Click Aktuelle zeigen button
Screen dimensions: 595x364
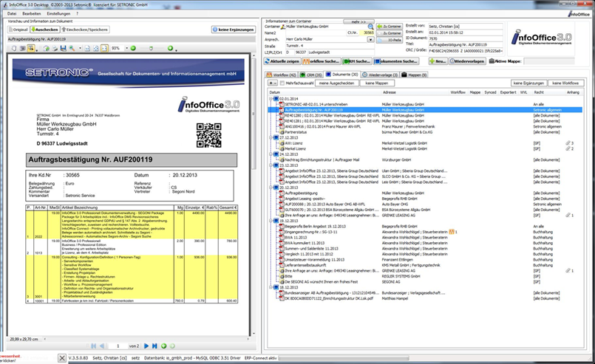pos(282,61)
